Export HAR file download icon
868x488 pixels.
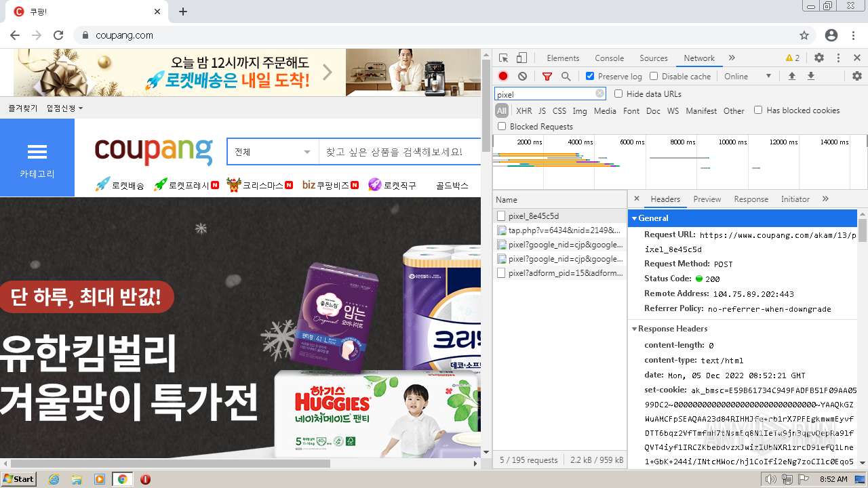coord(810,77)
